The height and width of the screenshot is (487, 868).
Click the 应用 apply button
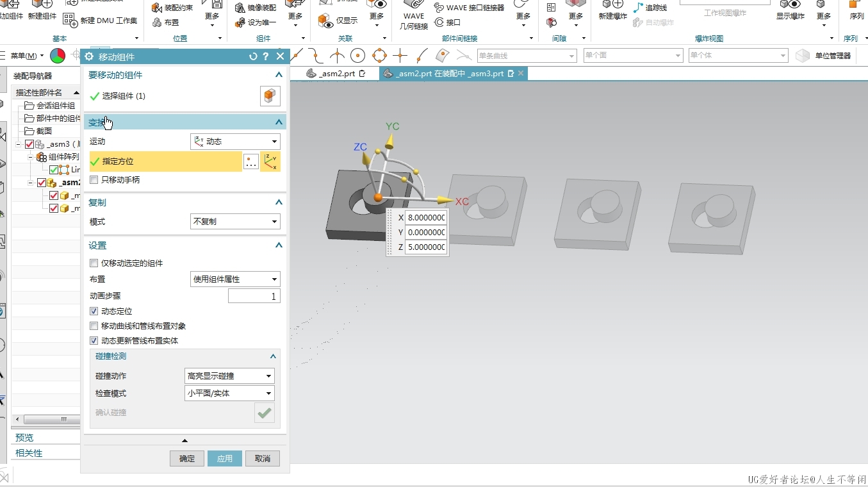[x=225, y=459]
